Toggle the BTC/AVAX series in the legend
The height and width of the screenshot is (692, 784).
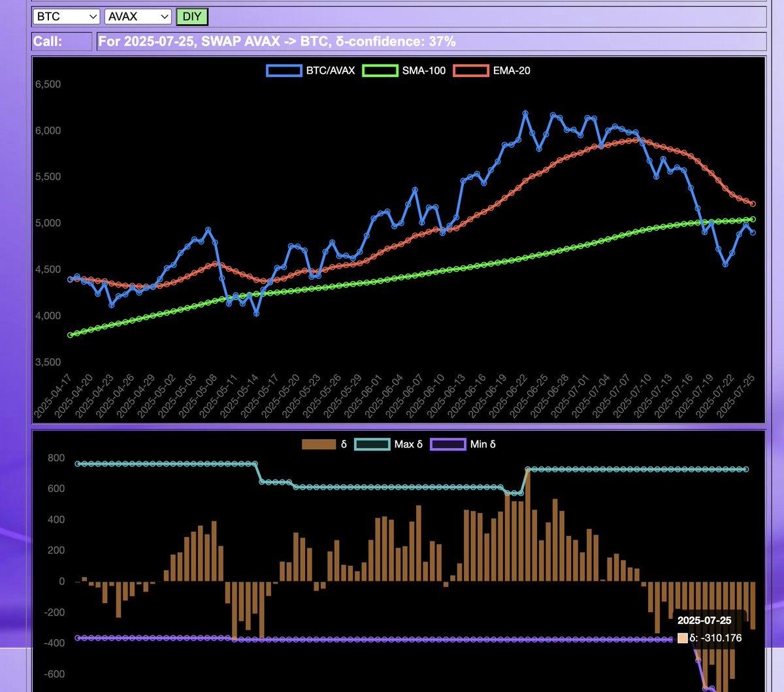311,71
